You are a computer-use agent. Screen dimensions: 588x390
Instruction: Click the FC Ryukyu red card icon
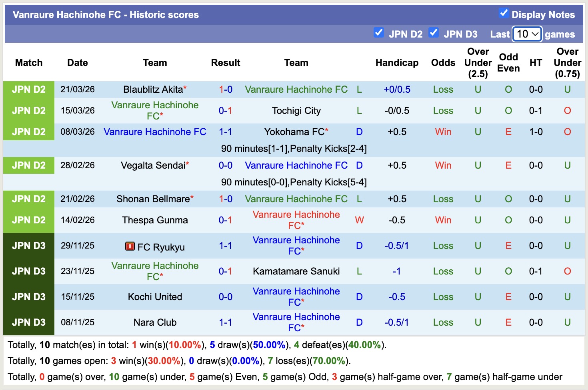point(130,246)
